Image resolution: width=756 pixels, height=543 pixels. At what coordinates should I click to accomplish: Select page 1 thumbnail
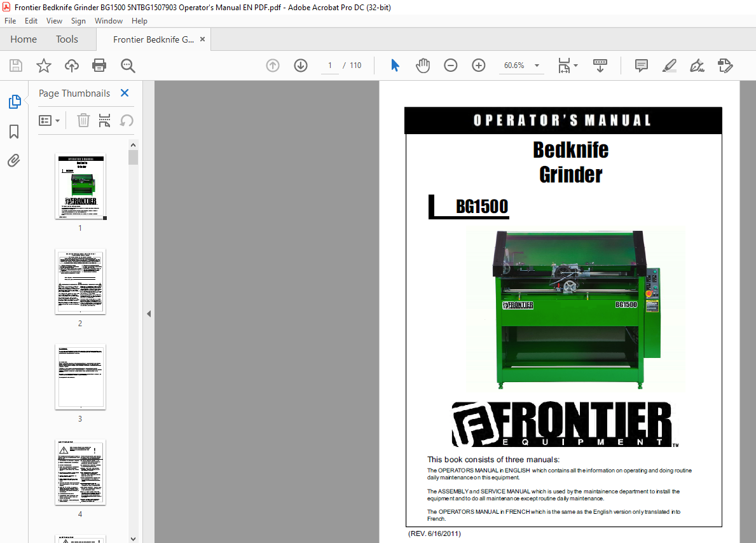[x=81, y=187]
